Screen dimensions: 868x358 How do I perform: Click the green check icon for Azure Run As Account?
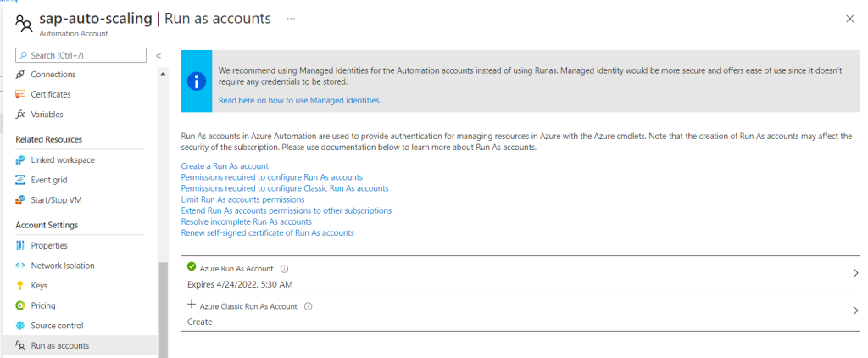192,267
